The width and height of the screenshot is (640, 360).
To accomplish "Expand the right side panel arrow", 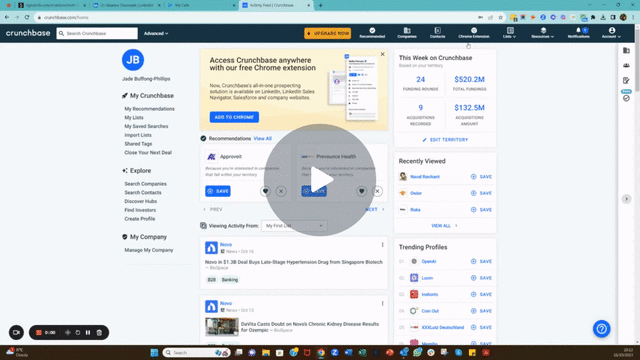I will (x=627, y=199).
